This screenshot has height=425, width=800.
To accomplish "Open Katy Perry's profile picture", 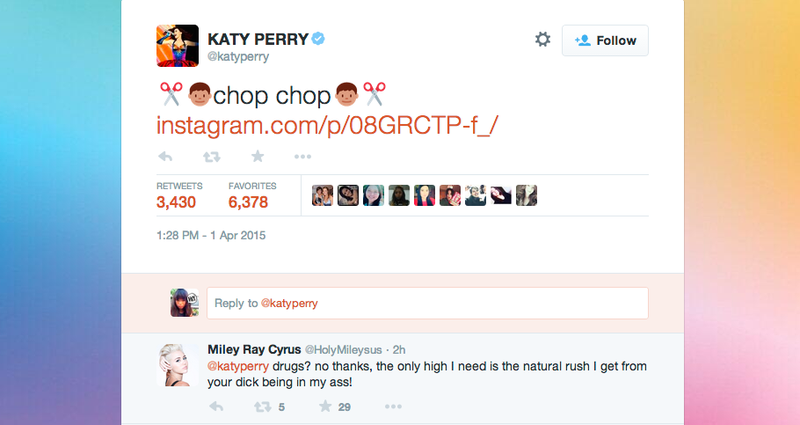I will click(x=178, y=45).
